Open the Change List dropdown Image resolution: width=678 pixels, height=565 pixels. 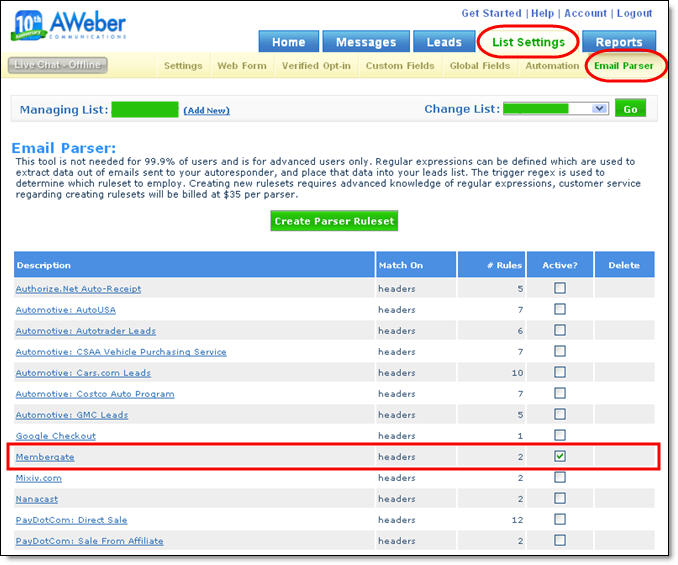pyautogui.click(x=555, y=108)
